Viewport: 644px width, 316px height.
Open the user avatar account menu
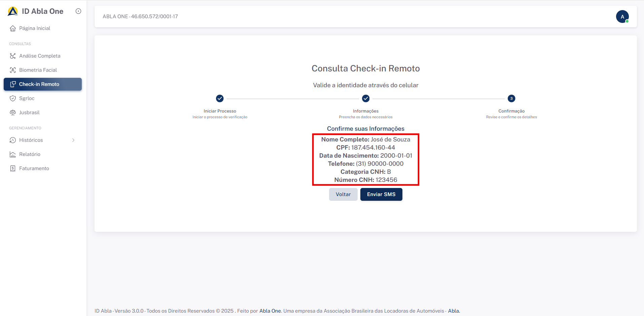click(x=622, y=17)
